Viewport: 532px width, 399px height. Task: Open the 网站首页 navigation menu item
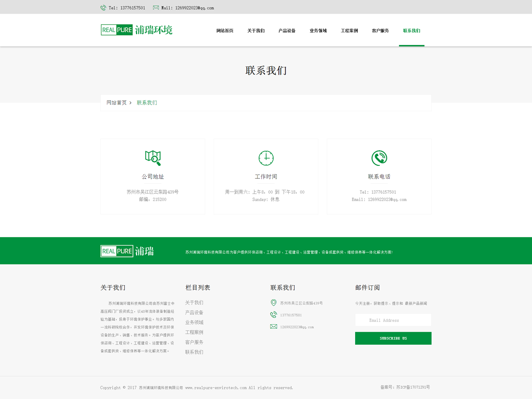[225, 31]
